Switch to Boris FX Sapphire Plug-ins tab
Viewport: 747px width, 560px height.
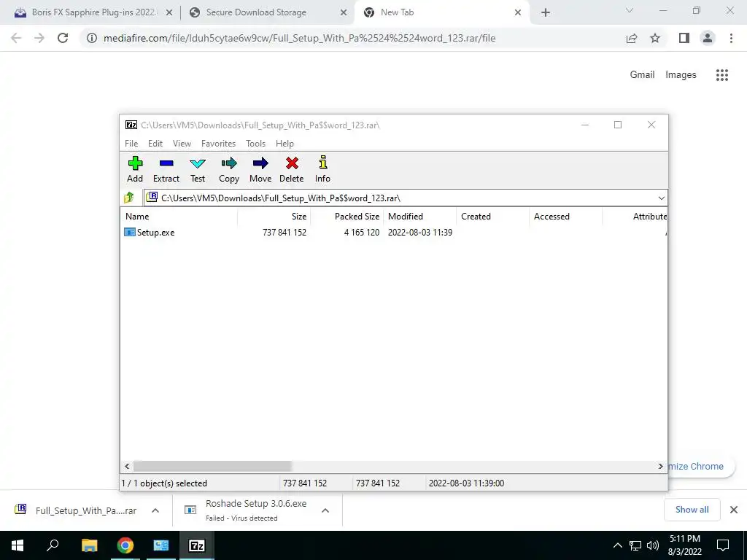point(93,12)
